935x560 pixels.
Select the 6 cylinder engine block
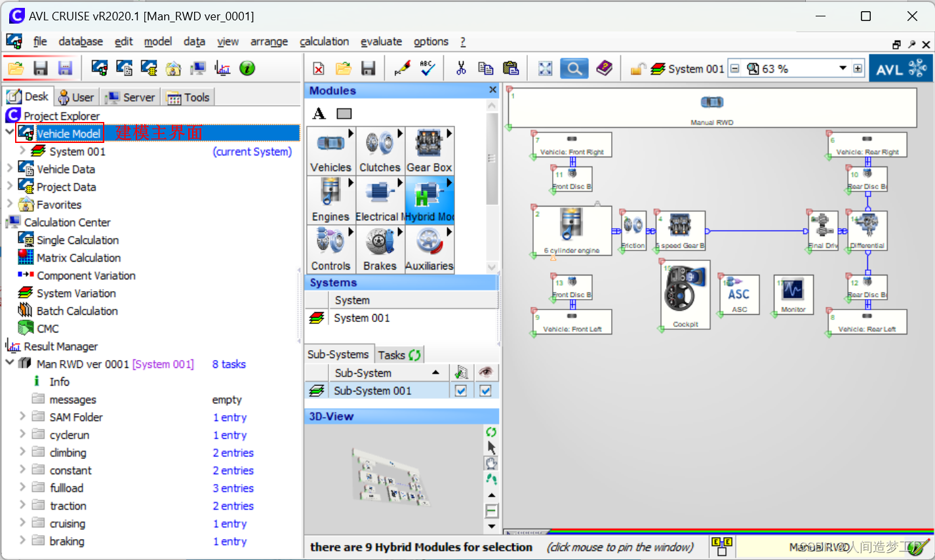(x=572, y=231)
